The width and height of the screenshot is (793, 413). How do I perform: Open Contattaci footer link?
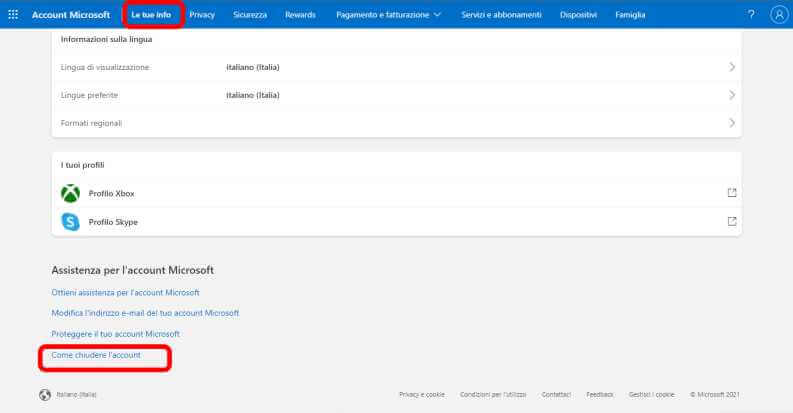pos(556,395)
